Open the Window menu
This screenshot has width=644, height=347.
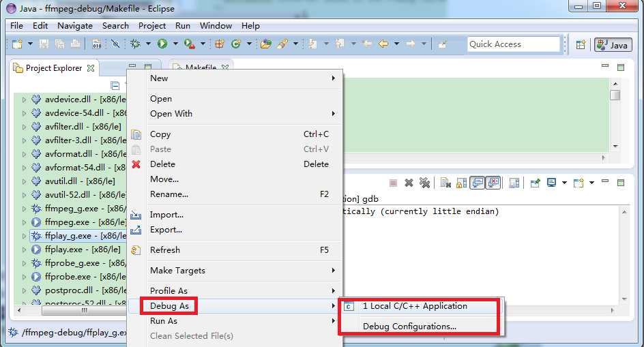pyautogui.click(x=216, y=25)
